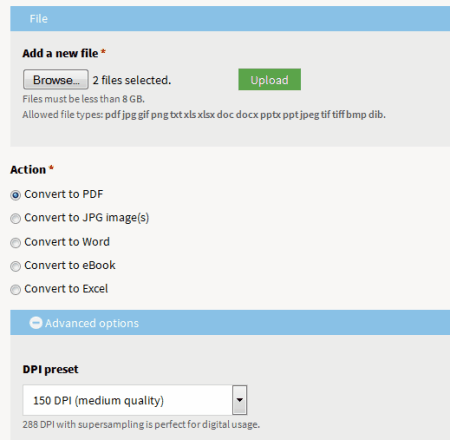Click the Convert to Excel label text

pos(66,289)
